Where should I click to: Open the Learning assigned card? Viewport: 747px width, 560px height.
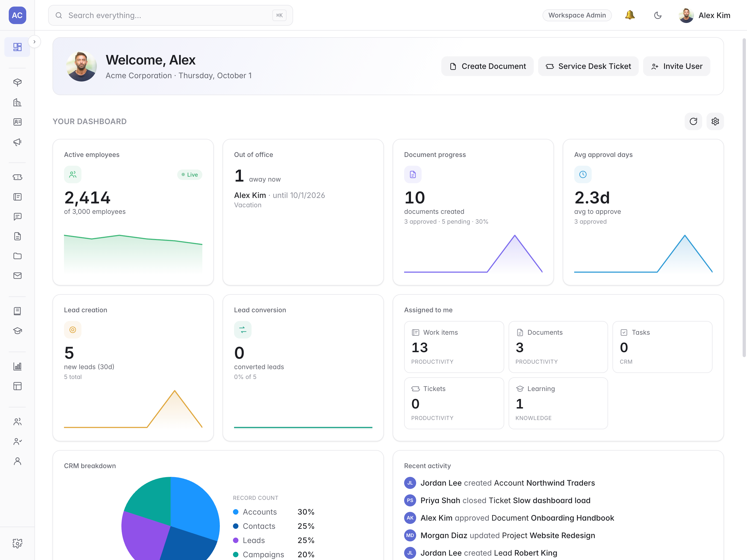(558, 403)
